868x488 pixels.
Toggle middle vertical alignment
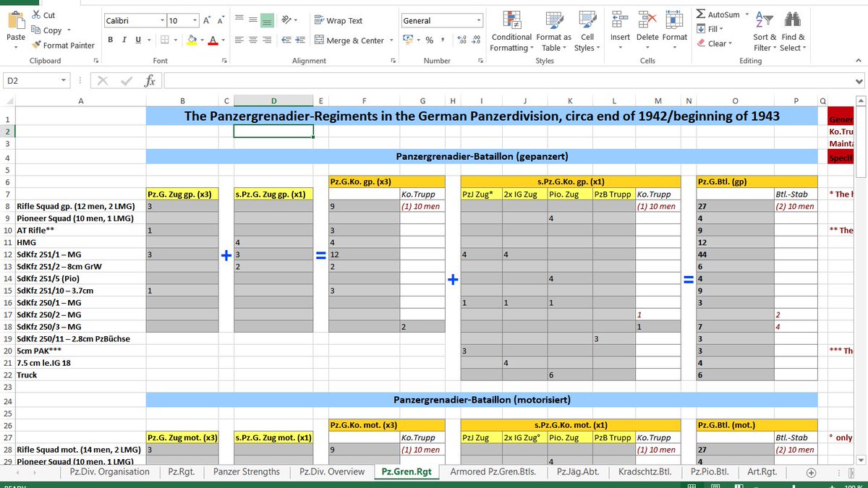pos(252,21)
